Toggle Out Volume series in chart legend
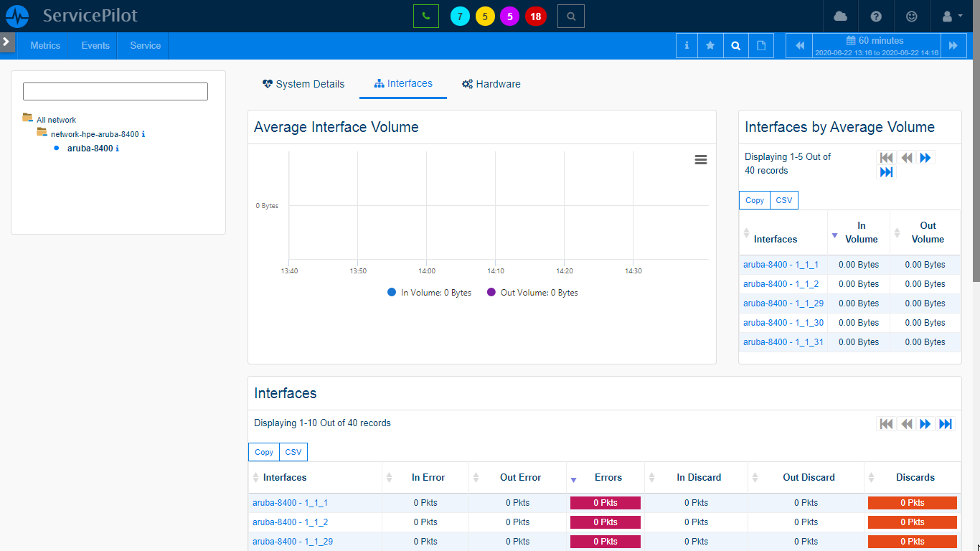This screenshot has height=551, width=980. [x=532, y=293]
